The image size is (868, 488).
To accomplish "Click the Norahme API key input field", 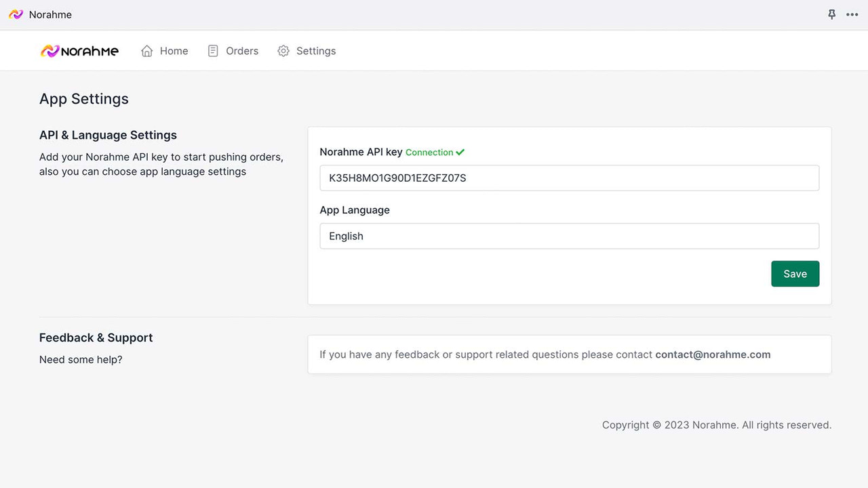I will coord(569,178).
